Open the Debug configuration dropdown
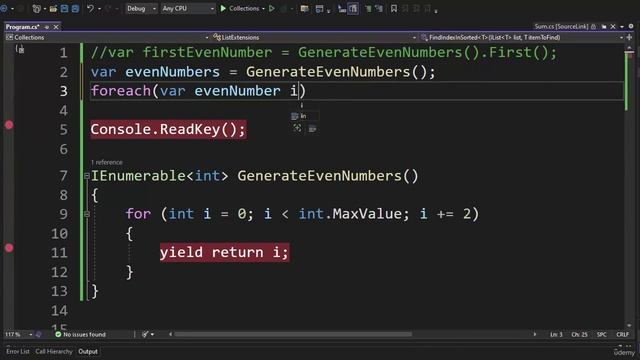 (141, 9)
